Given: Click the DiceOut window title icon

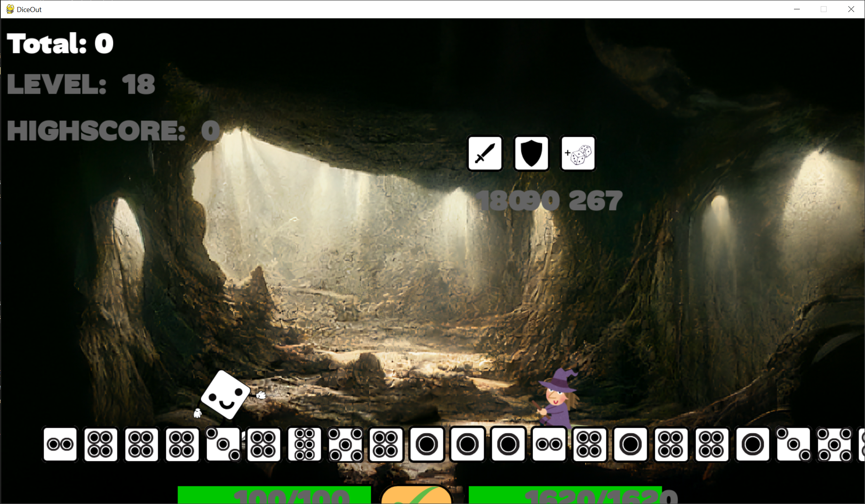Looking at the screenshot, I should [x=10, y=9].
